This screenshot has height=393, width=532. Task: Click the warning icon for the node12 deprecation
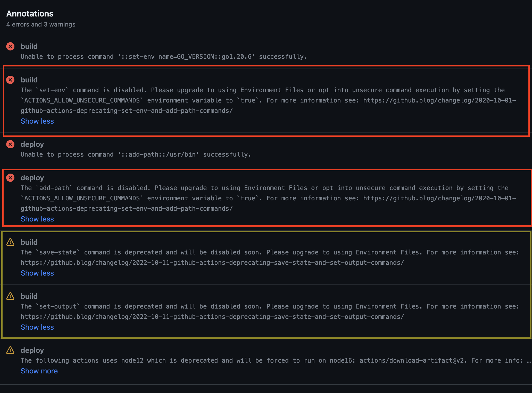pyautogui.click(x=10, y=350)
